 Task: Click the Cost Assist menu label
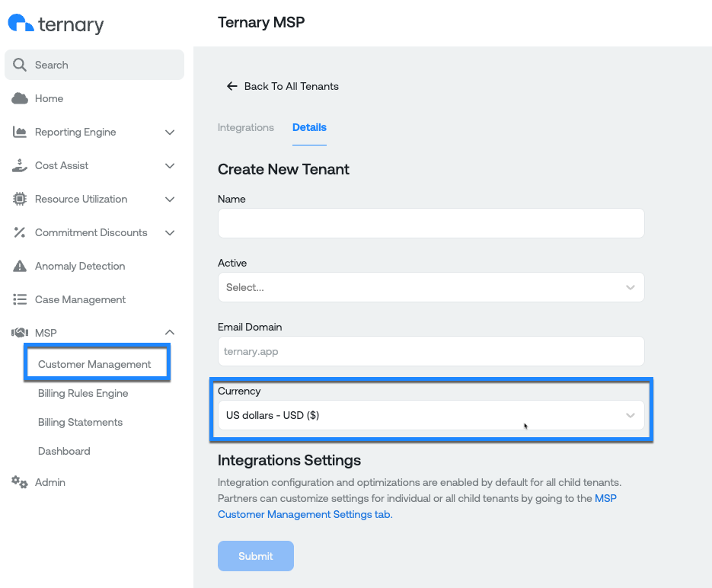62,166
